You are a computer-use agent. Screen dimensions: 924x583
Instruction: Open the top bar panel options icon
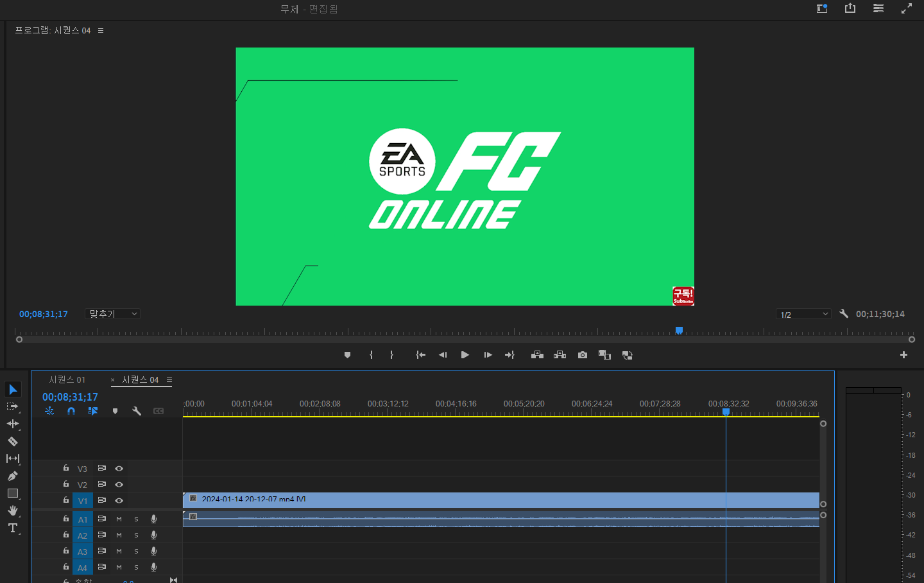[x=878, y=8]
